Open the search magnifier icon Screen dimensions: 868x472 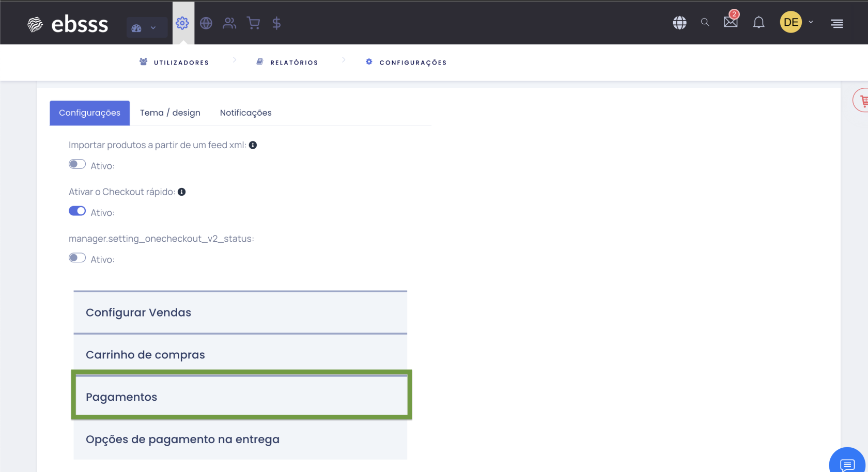705,22
